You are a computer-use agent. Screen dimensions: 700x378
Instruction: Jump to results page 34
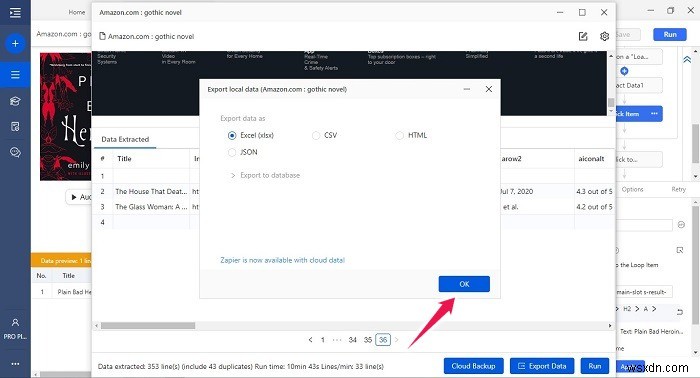click(x=353, y=340)
